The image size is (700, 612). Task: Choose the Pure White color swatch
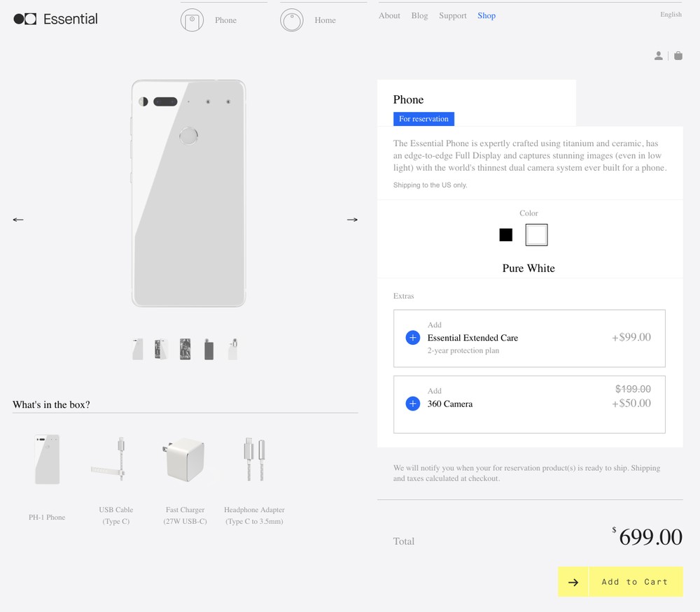coord(536,234)
